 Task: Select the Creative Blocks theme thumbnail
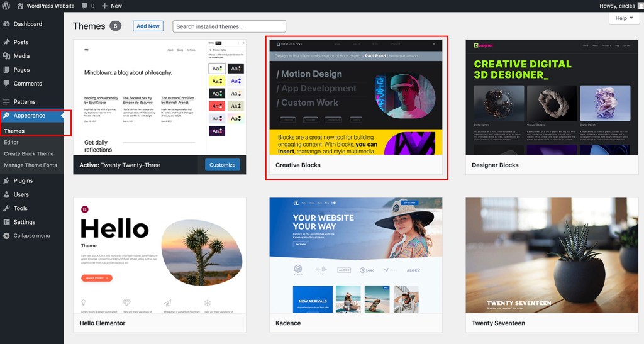(356, 97)
